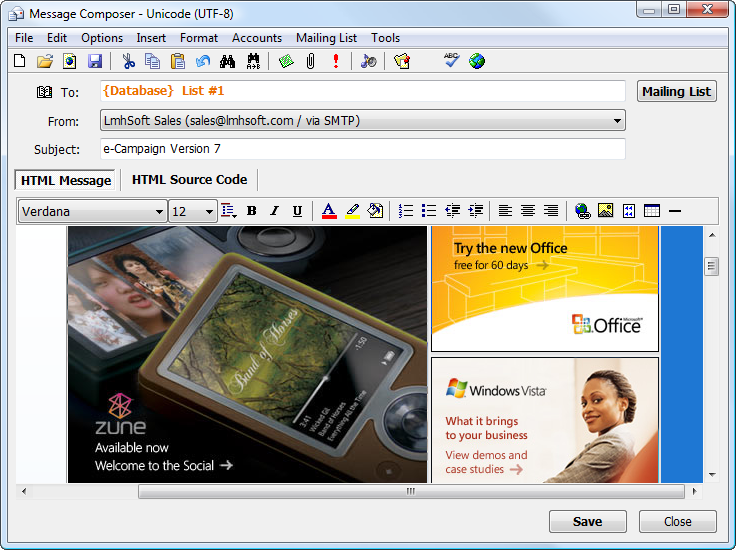
Task: Insert picture icon in format toolbar
Action: pos(606,211)
